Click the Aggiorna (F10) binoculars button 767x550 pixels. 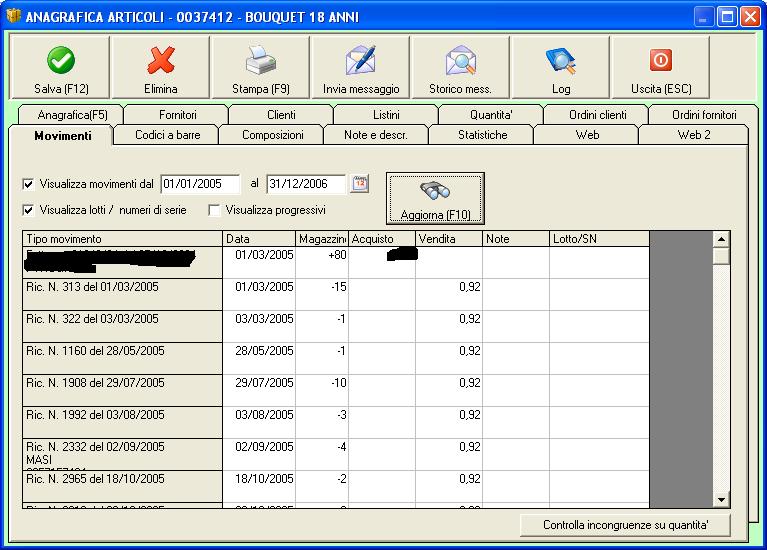435,198
